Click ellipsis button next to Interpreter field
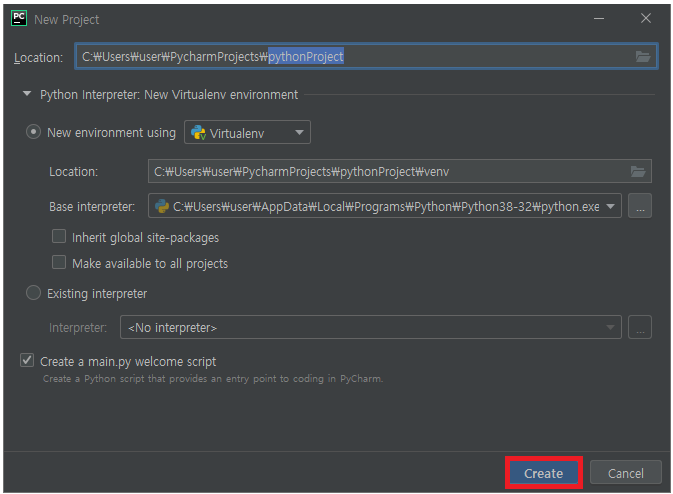Image resolution: width=673 pixels, height=494 pixels. pos(640,327)
